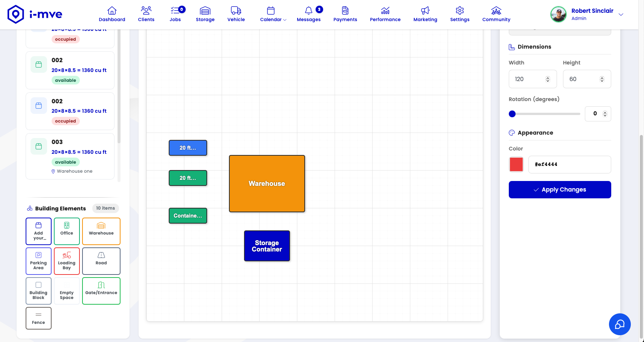Click the Building Elements heading
Screen dimensions: 644x342
pos(61,209)
